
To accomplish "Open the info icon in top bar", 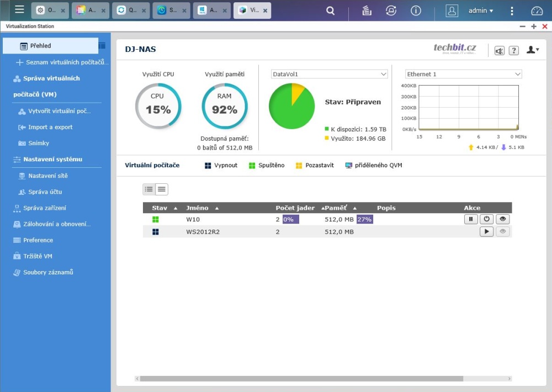I will click(416, 10).
